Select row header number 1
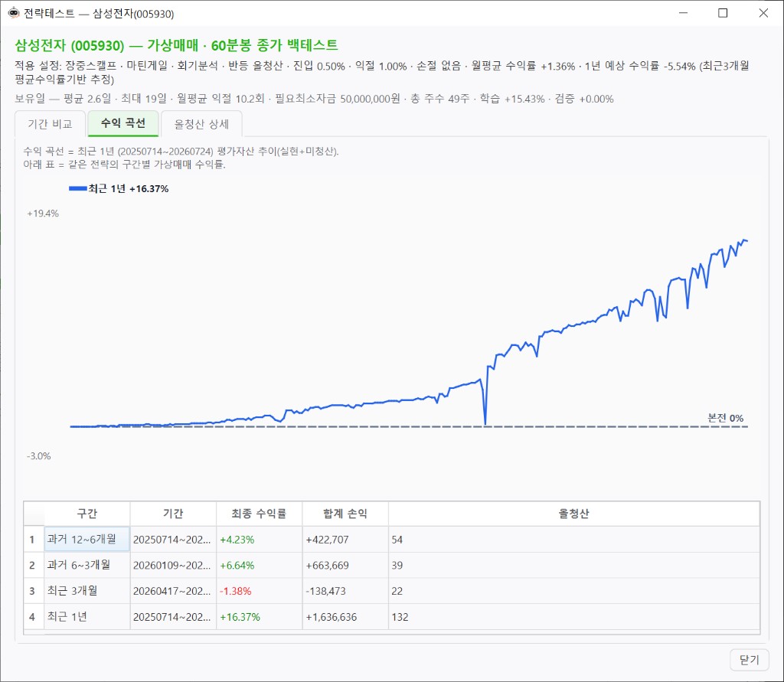The height and width of the screenshot is (682, 784). coord(32,540)
